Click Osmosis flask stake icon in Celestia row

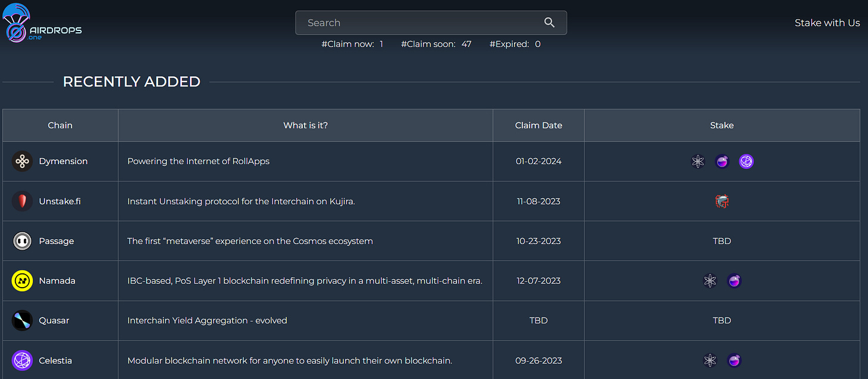pos(734,360)
